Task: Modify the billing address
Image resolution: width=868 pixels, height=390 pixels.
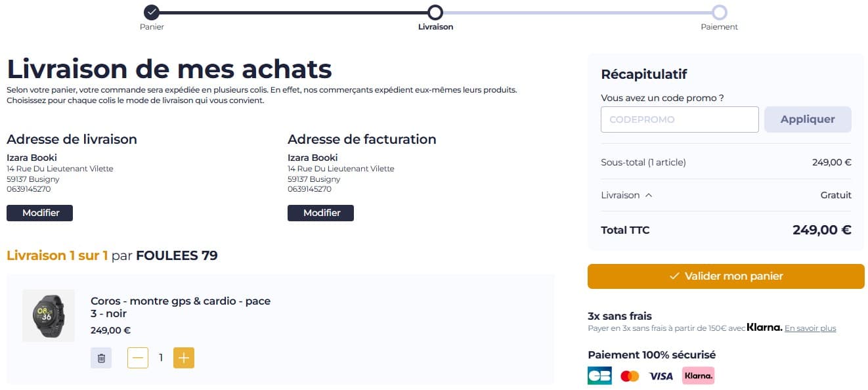Action: point(321,213)
